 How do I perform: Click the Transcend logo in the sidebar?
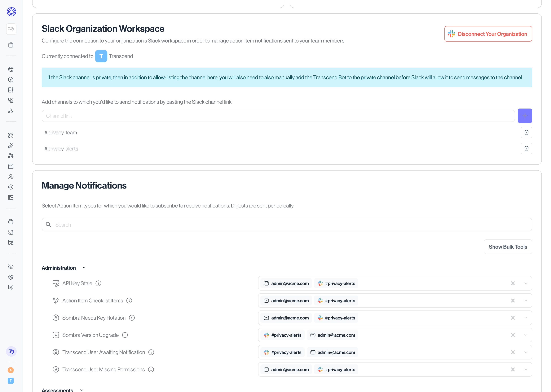[11, 12]
